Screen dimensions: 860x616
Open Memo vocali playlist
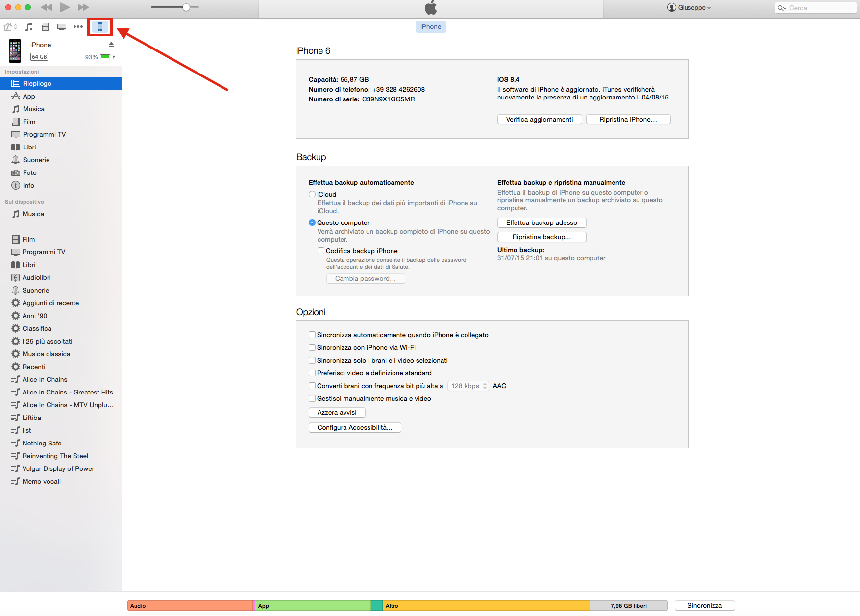pyautogui.click(x=61, y=481)
